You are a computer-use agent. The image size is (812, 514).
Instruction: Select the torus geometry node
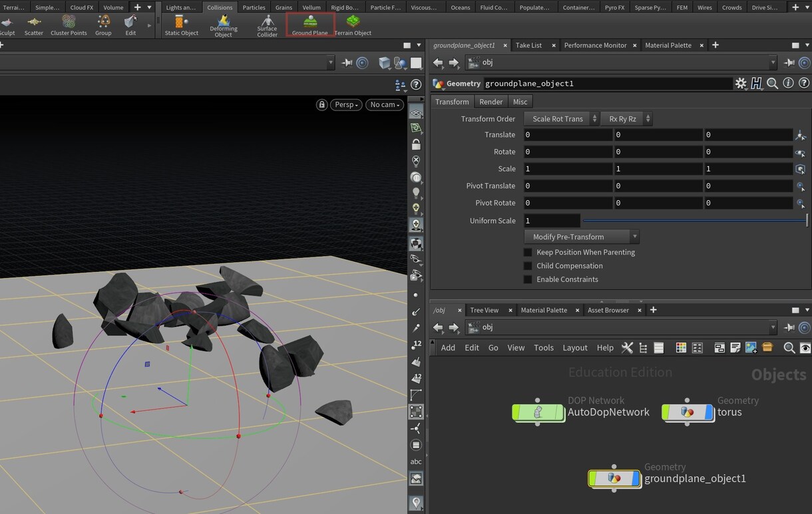click(x=688, y=412)
